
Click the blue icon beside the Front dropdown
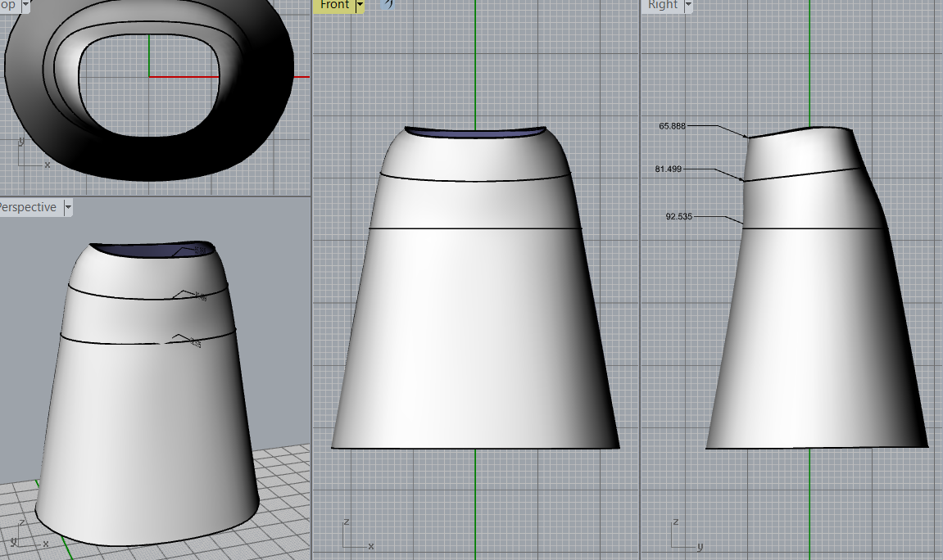(x=388, y=3)
